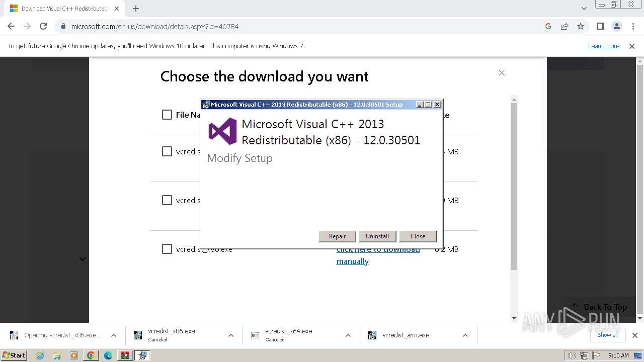644x362 pixels.
Task: Check the File Name select-all checkbox
Action: tap(167, 115)
